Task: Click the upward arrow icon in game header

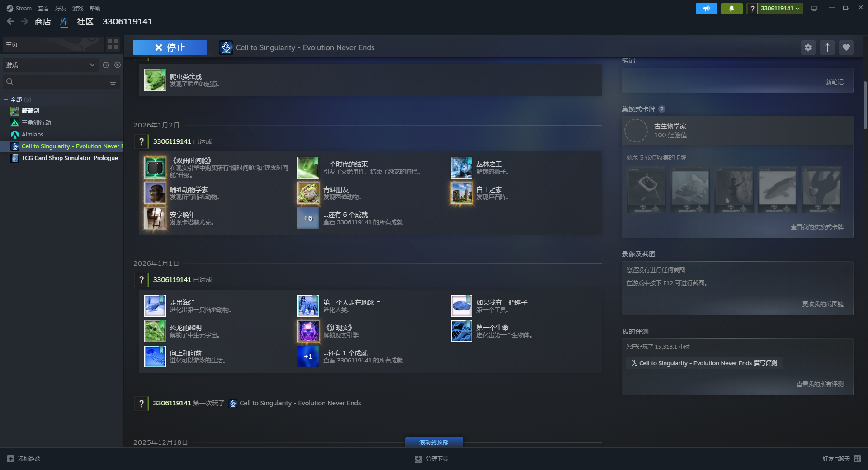Action: (x=827, y=47)
